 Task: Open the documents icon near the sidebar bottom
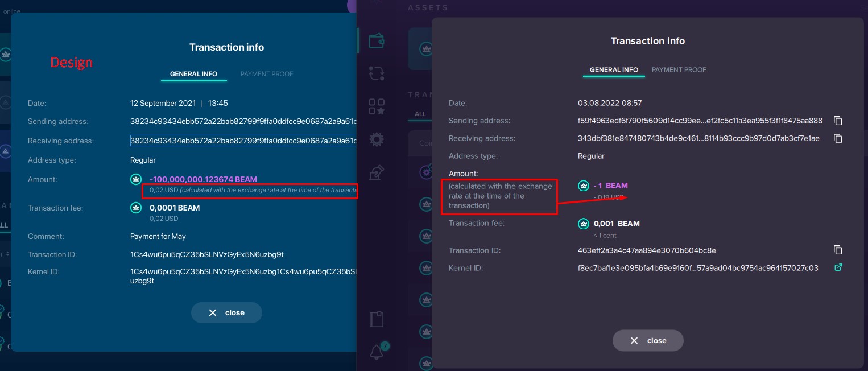point(376,319)
